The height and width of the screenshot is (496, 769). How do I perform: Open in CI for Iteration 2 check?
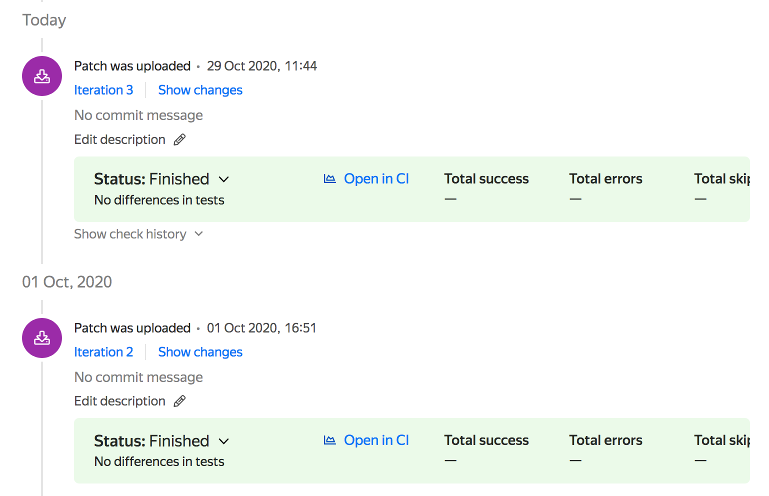[376, 440]
